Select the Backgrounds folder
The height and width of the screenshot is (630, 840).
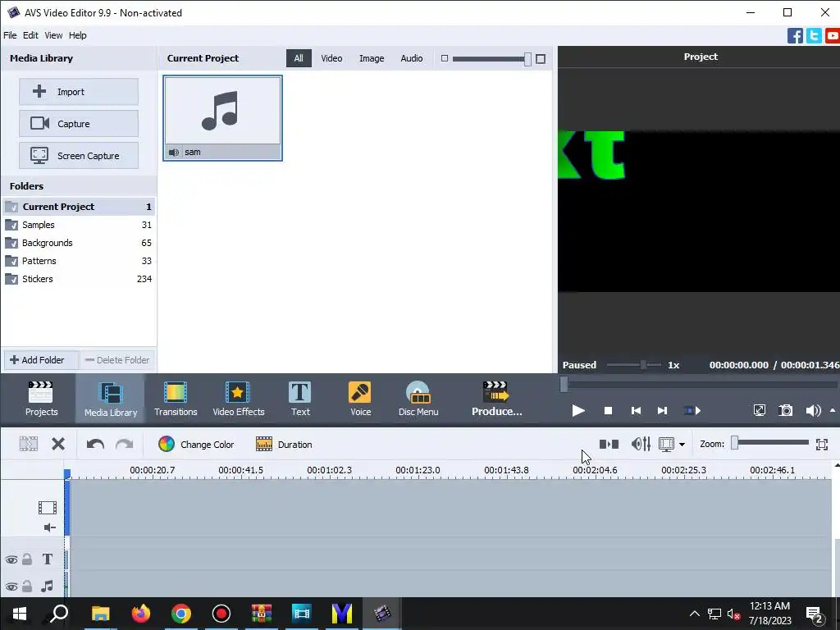pyautogui.click(x=78, y=243)
